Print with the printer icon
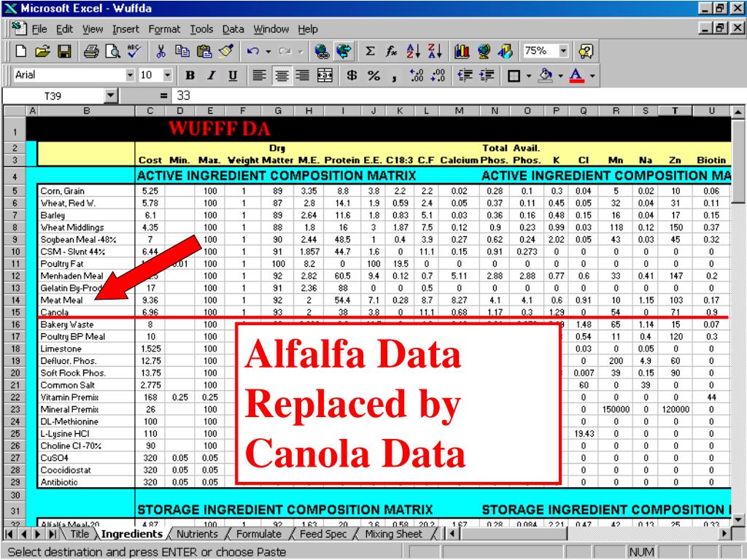The height and width of the screenshot is (560, 747). click(x=91, y=51)
